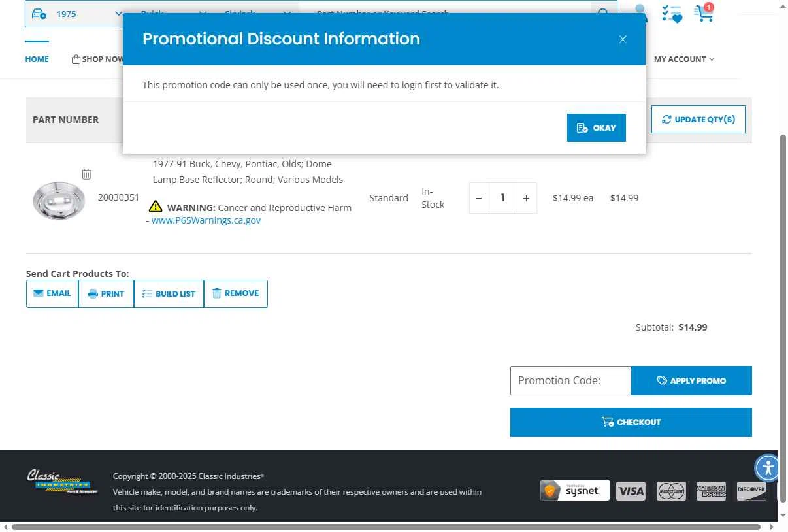
Task: Click the OKAY button in the dialog
Action: 596,127
